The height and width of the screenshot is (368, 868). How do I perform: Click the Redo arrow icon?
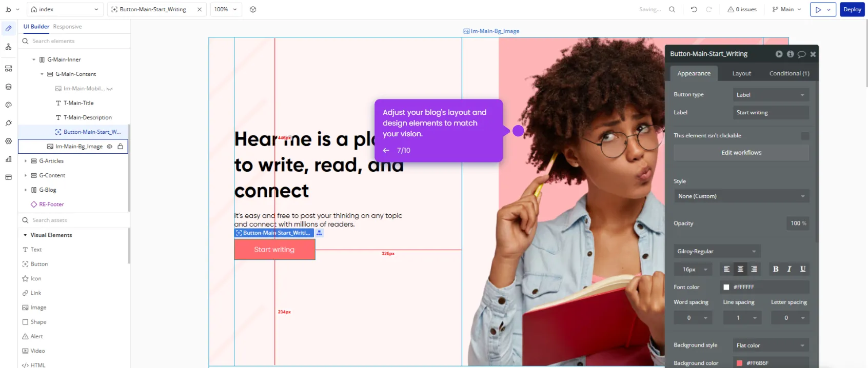(x=709, y=9)
